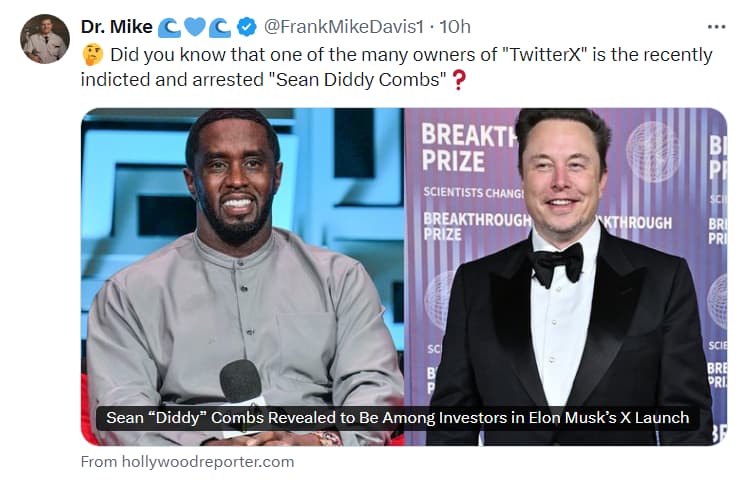Open the card photo of man in tuxedo
Viewport: 739px width, 484px height.
566,277
